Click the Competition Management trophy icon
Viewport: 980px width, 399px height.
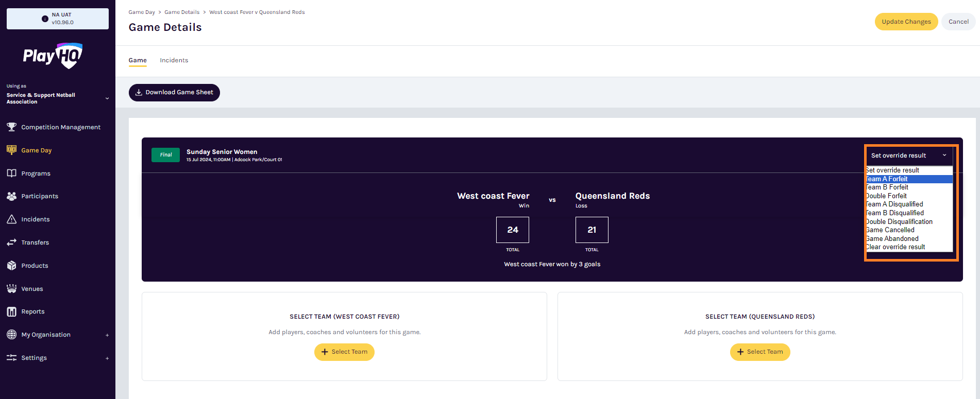pyautogui.click(x=11, y=127)
